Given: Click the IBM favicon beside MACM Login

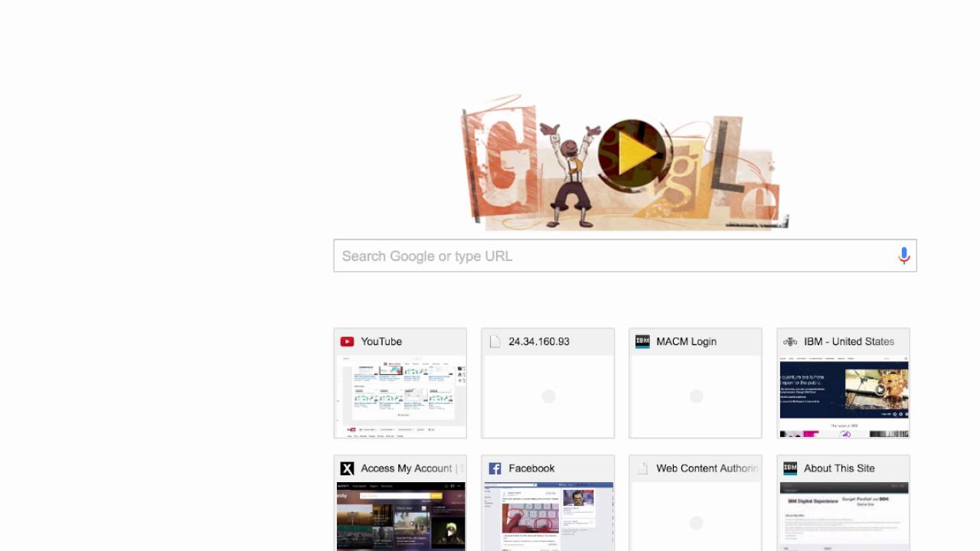Looking at the screenshot, I should click(x=642, y=341).
